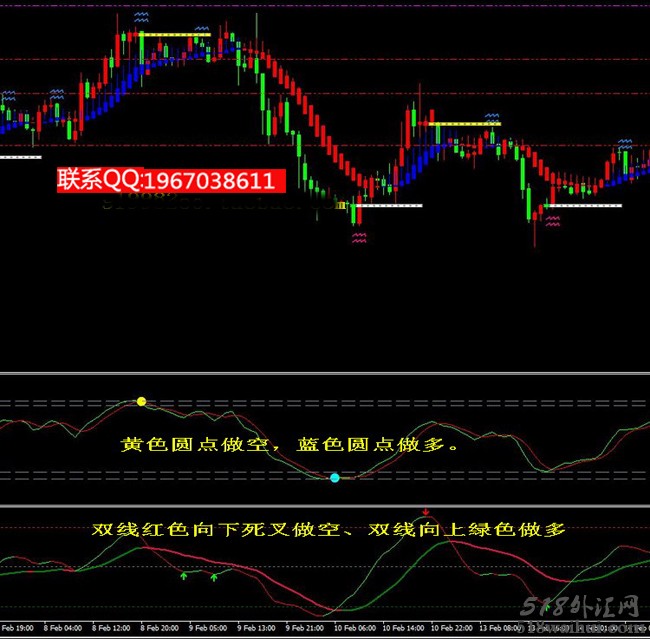Select the white support line at the far right

tap(585, 205)
